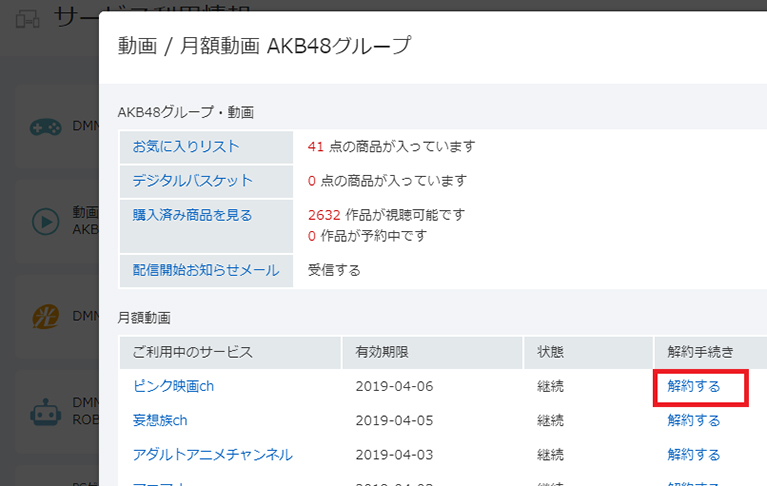Viewport: 767px width, 486px height.
Task: Select expiry date 2019-04-03
Action: [x=394, y=455]
